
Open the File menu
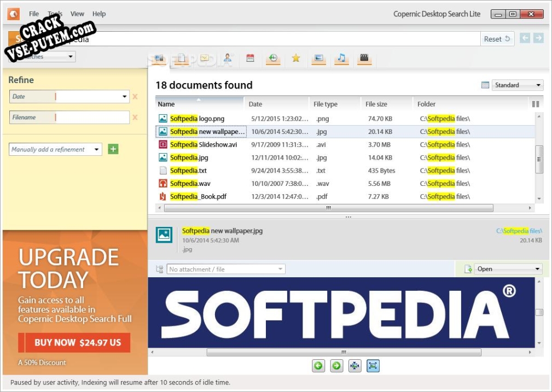tap(34, 14)
